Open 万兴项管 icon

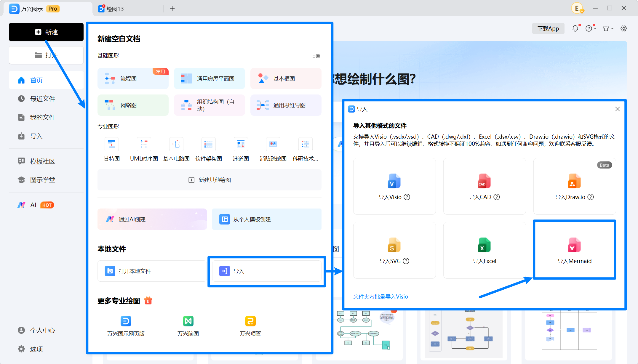pos(250,321)
